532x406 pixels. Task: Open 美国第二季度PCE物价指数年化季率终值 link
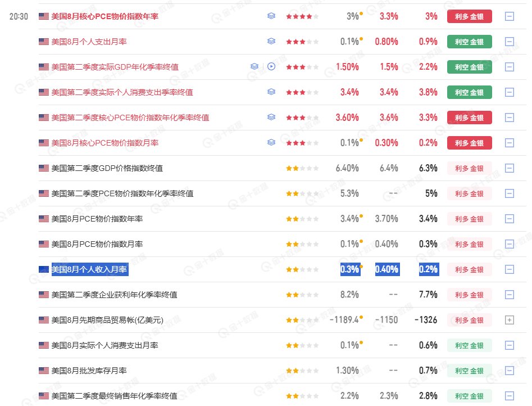(x=122, y=193)
